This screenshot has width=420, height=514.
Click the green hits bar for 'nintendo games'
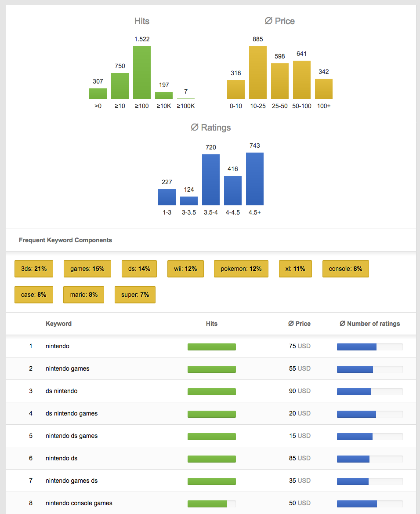coord(212,369)
